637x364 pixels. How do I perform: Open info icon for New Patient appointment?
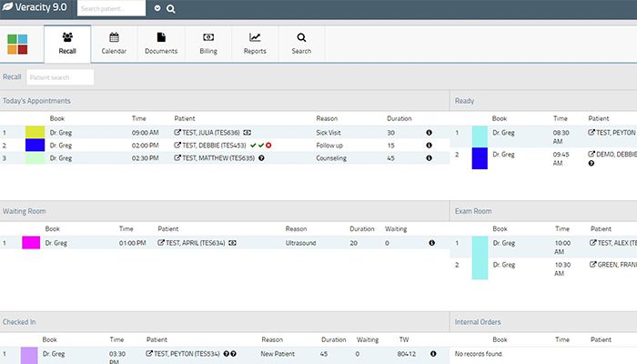433,354
